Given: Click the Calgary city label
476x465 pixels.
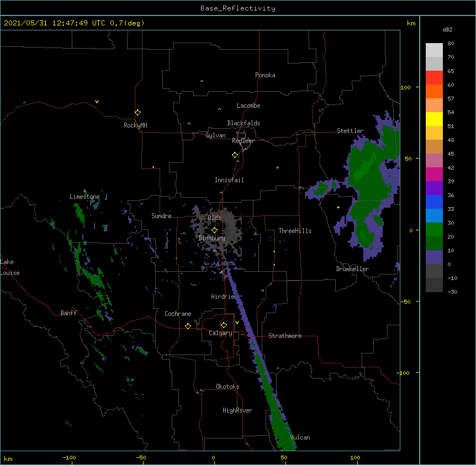Looking at the screenshot, I should click(x=220, y=333).
